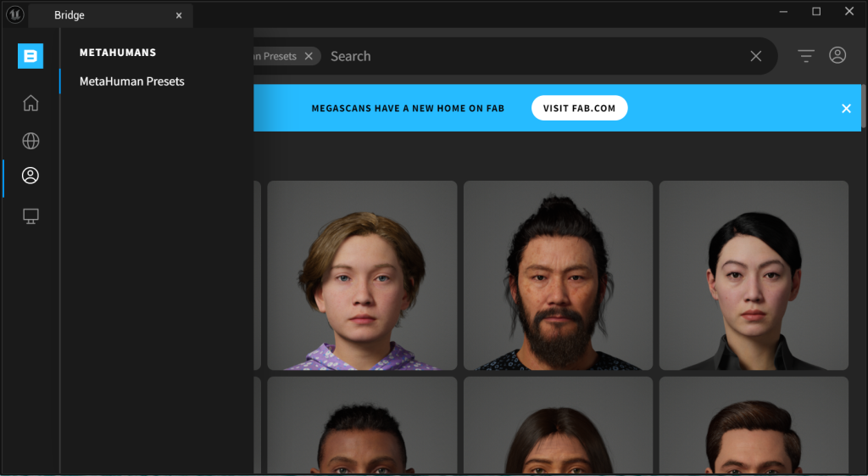Select the MetaHumans person icon in sidebar

coord(31,176)
